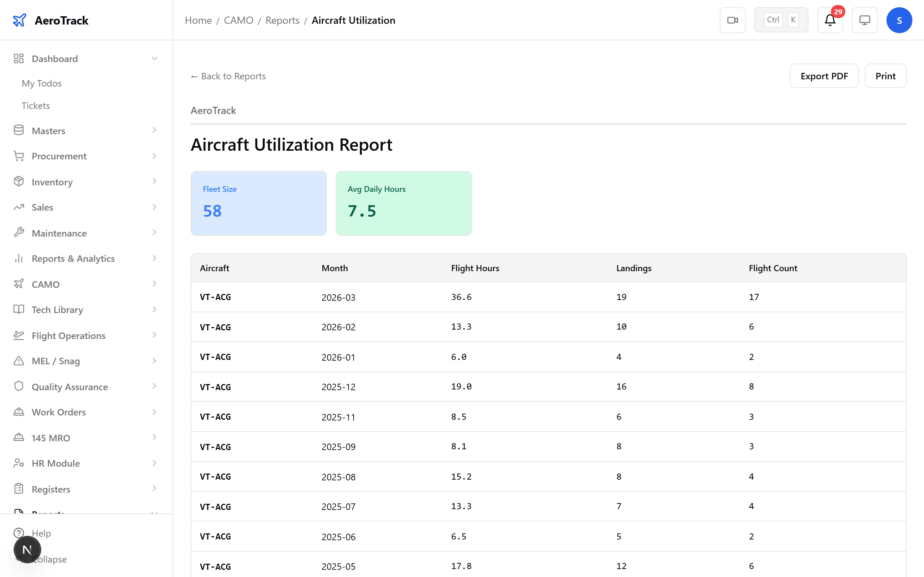Click the Quality Assurance shield icon
Screen dimensions: 924x577
click(19, 386)
